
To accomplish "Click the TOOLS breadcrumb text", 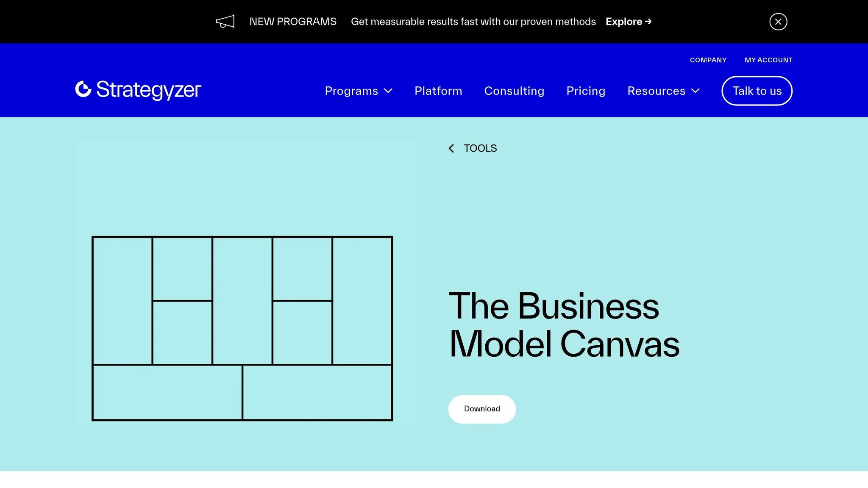I will coord(480,148).
